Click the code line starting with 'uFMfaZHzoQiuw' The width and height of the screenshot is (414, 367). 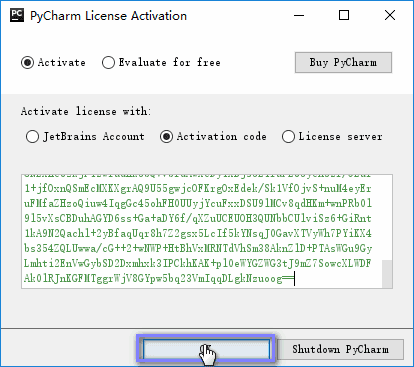click(x=198, y=203)
